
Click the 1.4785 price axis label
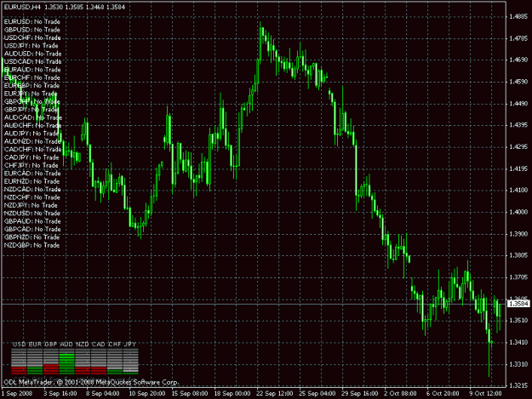pos(518,38)
